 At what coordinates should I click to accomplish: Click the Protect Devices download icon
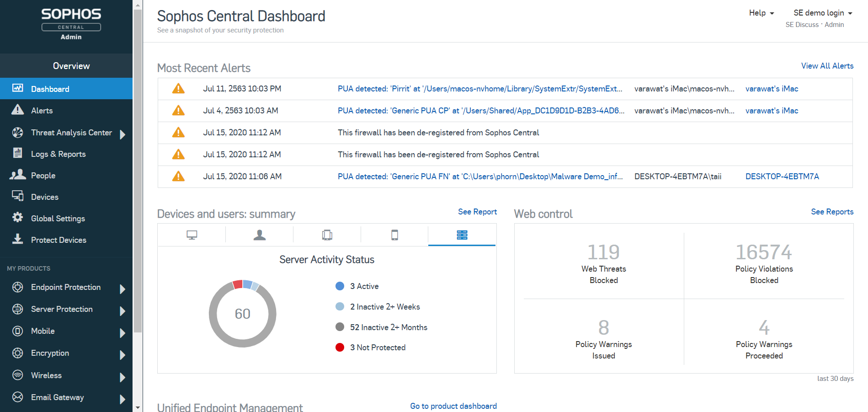click(17, 239)
